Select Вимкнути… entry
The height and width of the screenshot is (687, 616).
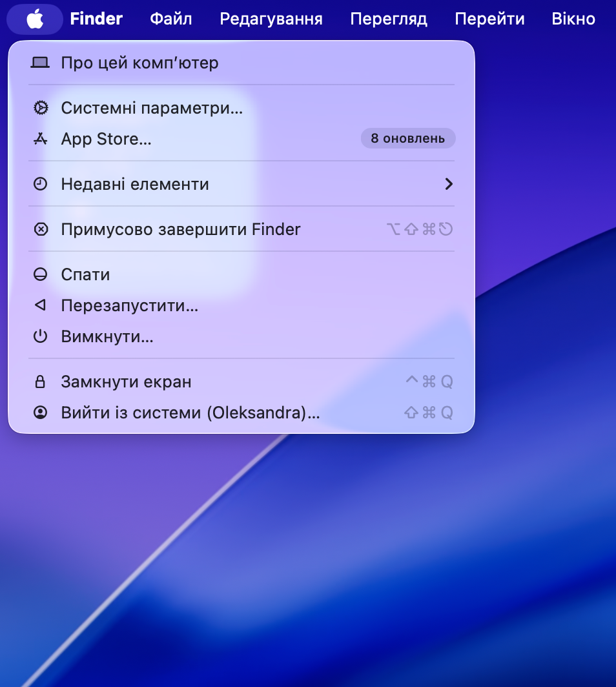[241, 336]
